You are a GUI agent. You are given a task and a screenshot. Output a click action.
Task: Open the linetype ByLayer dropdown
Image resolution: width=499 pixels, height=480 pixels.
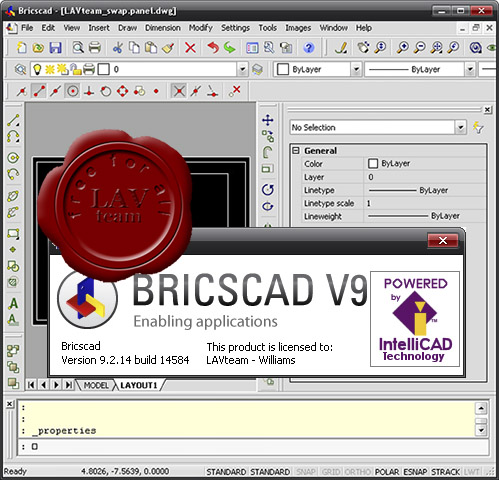(470, 69)
